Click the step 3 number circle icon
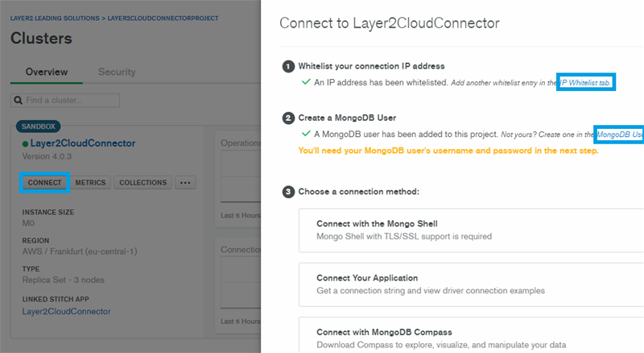 (287, 192)
